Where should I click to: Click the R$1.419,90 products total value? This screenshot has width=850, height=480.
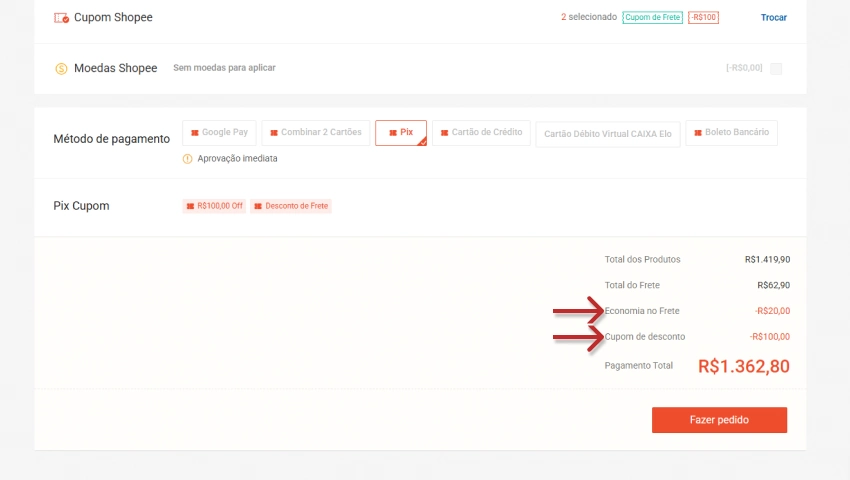coord(768,259)
